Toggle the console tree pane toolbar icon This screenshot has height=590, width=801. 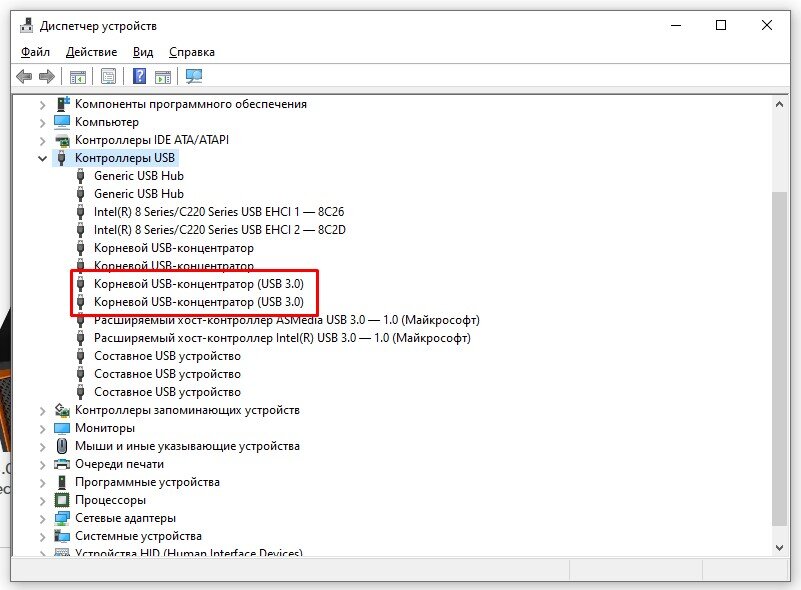(x=78, y=77)
